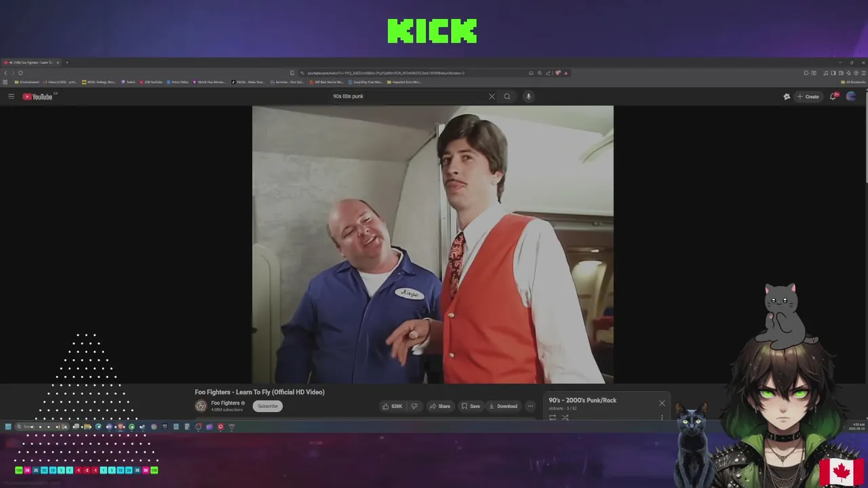Click the Brave Rewards triangle icon

click(x=566, y=73)
